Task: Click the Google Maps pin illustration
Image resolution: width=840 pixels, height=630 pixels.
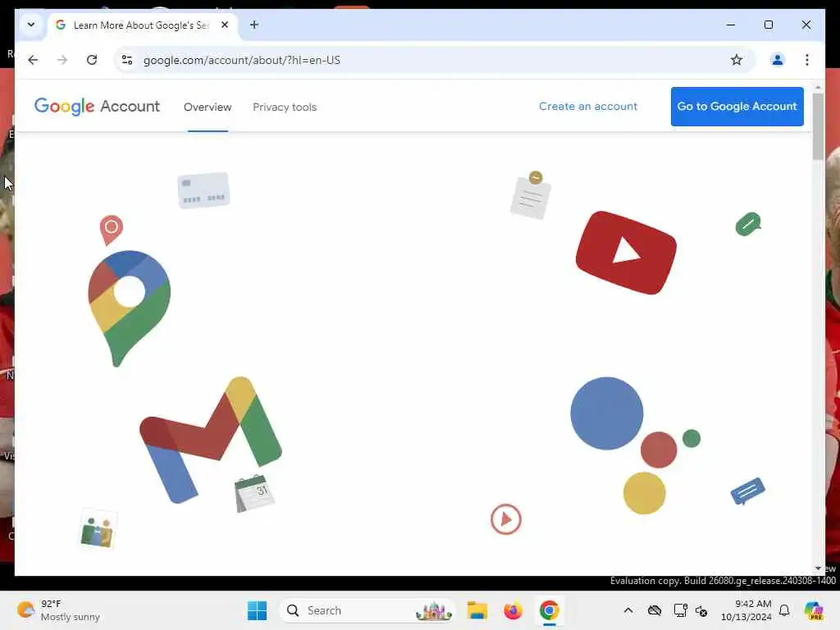Action: pyautogui.click(x=129, y=308)
